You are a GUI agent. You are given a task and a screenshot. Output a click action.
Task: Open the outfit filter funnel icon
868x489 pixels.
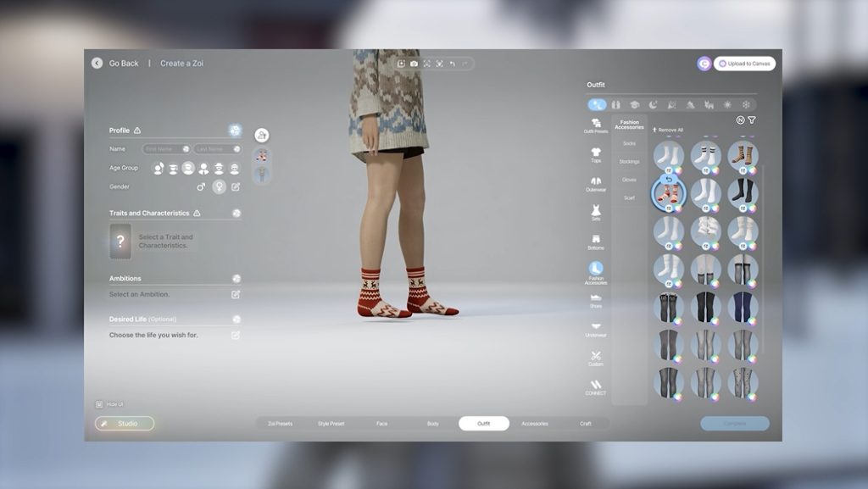[x=752, y=120]
